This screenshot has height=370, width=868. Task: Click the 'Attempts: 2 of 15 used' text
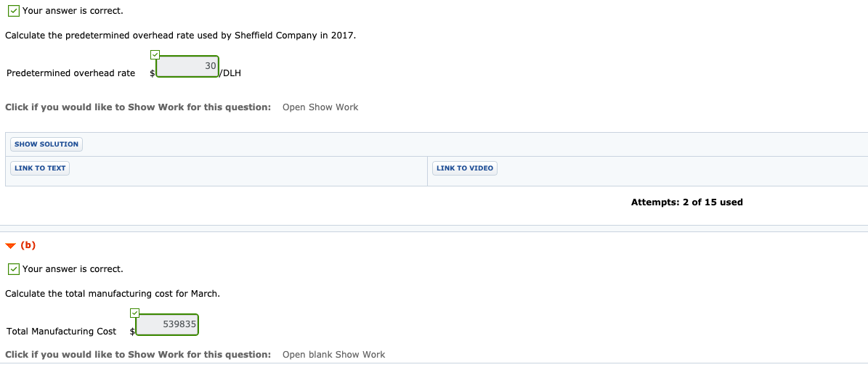click(x=686, y=202)
